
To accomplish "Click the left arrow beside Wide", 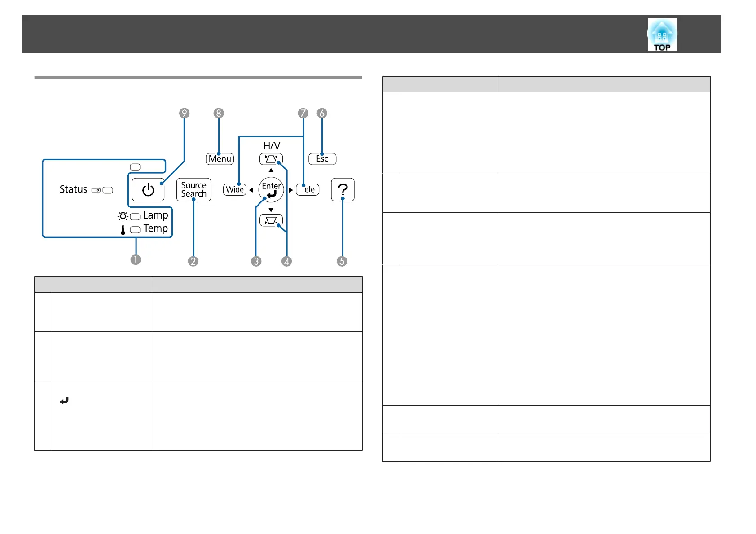I will point(251,190).
